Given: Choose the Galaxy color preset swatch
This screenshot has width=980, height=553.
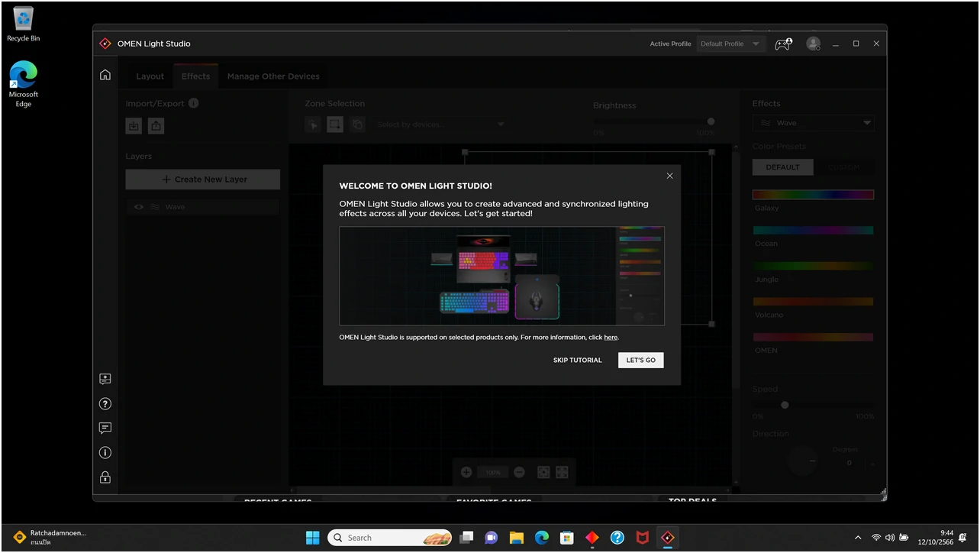Looking at the screenshot, I should pyautogui.click(x=814, y=195).
